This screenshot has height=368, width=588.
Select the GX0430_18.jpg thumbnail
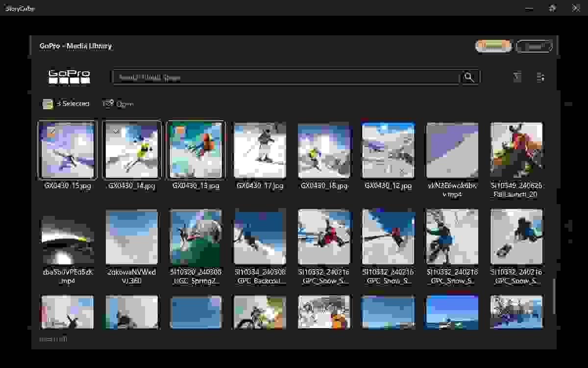(324, 150)
